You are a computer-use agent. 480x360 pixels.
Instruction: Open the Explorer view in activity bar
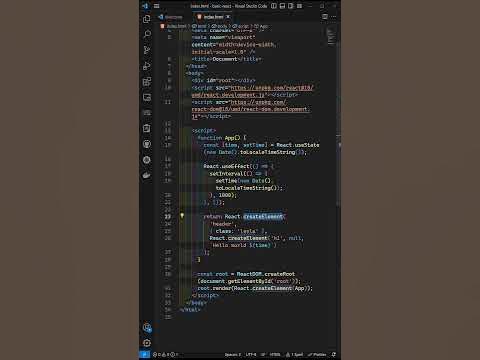pyautogui.click(x=147, y=19)
